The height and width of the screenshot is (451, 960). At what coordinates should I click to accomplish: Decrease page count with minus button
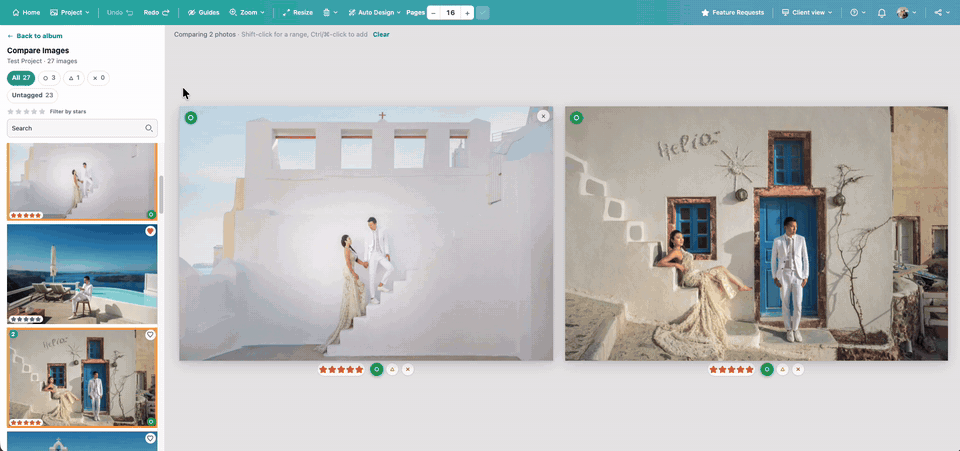[433, 13]
